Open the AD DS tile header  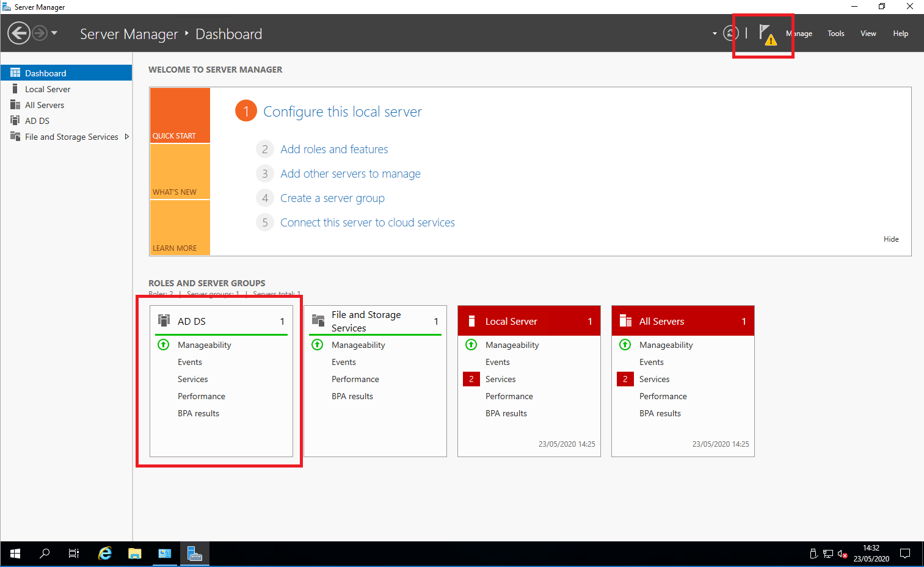point(221,321)
